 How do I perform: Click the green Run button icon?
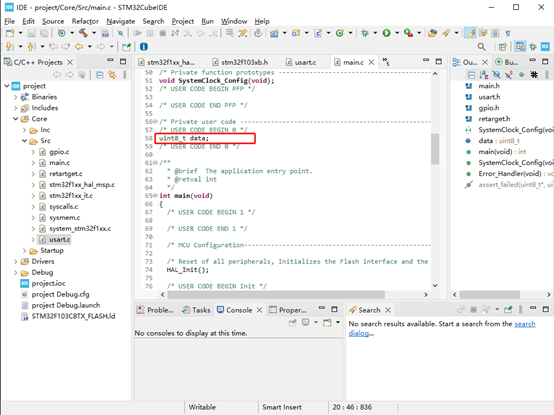pyautogui.click(x=387, y=33)
